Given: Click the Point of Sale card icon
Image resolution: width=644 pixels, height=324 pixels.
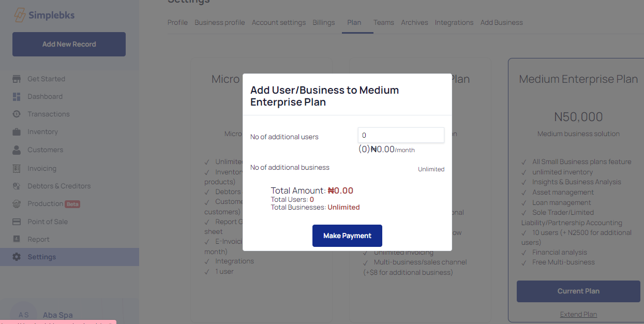Looking at the screenshot, I should [x=17, y=222].
